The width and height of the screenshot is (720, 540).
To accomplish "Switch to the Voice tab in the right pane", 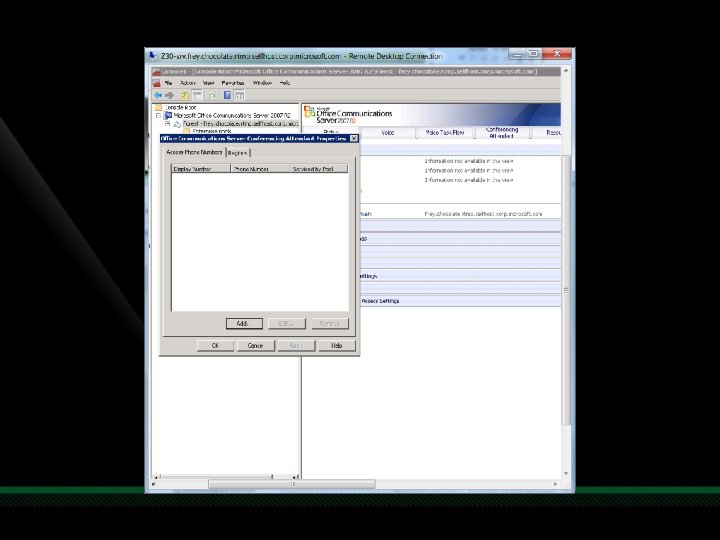I will point(388,133).
